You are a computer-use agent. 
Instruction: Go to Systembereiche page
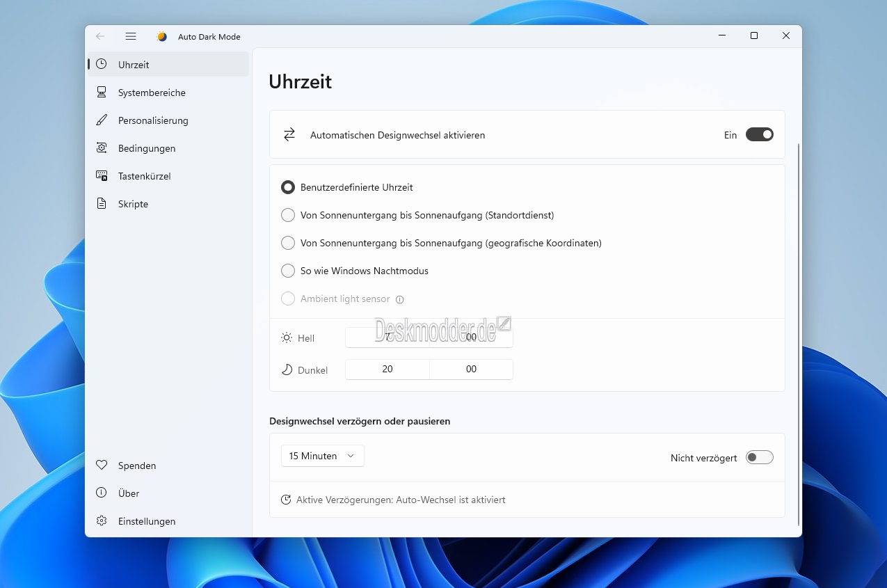tap(168, 92)
